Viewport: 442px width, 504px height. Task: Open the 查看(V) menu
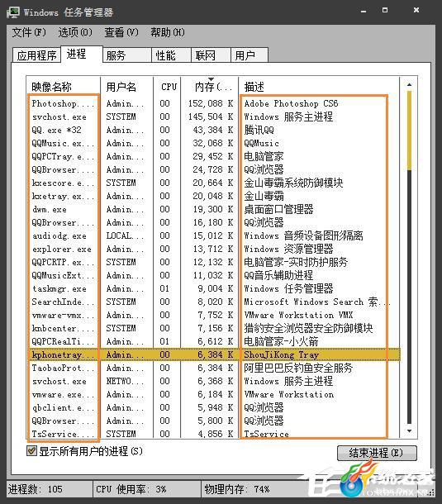[121, 32]
